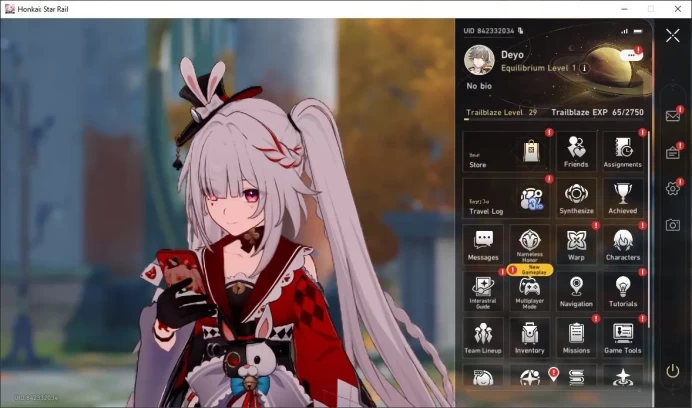692x408 pixels.
Task: Open the Warp menu
Action: [576, 245]
